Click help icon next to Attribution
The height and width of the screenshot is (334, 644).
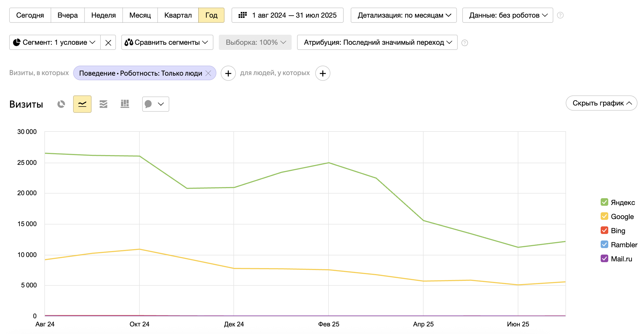[x=464, y=43]
